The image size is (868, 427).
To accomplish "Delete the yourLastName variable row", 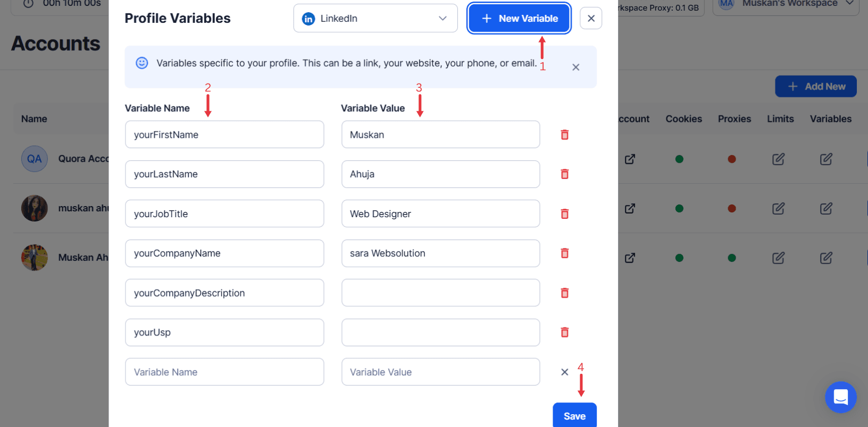I will pos(564,174).
